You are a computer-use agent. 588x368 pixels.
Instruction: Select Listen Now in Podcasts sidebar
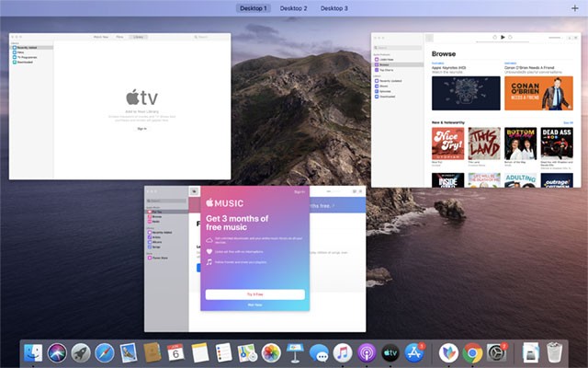pyautogui.click(x=399, y=59)
